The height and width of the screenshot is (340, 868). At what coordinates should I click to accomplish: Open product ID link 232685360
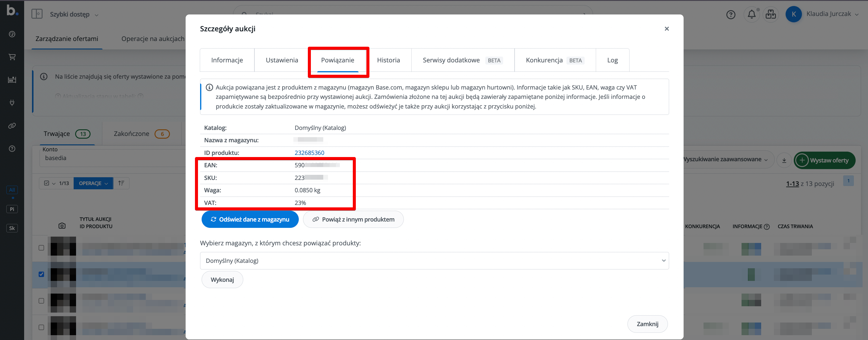(x=309, y=153)
